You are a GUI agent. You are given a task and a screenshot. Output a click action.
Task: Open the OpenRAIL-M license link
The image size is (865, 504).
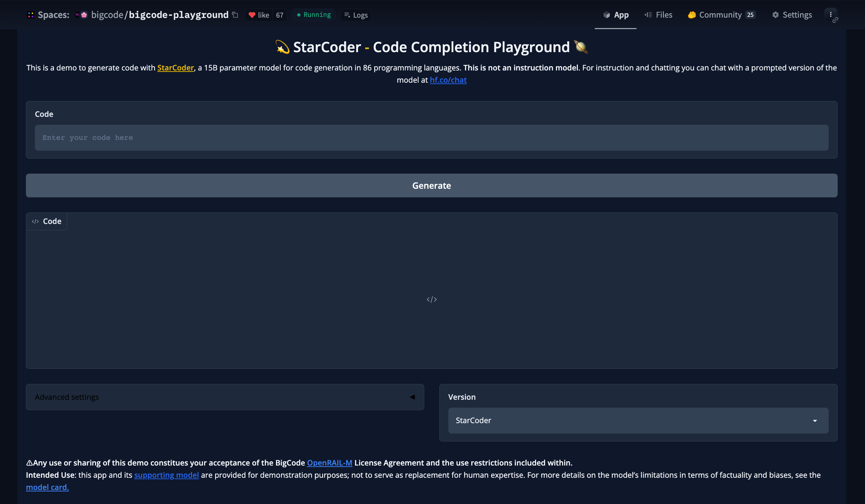click(329, 463)
